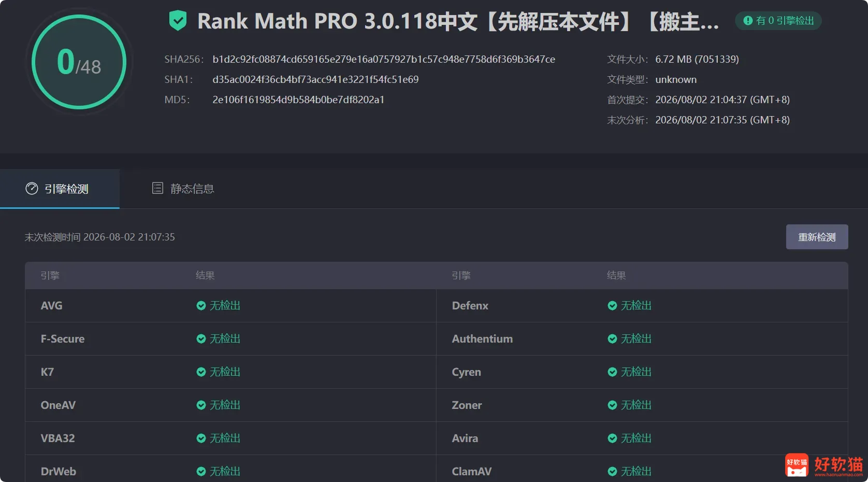868x482 pixels.
Task: Click the green check icon in the F-Secure row
Action: 201,339
